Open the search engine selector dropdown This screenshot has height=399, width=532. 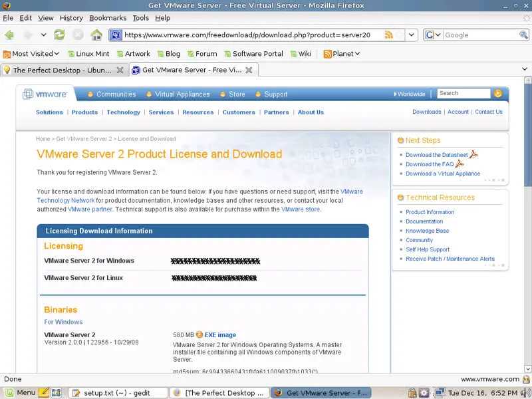[x=434, y=35]
